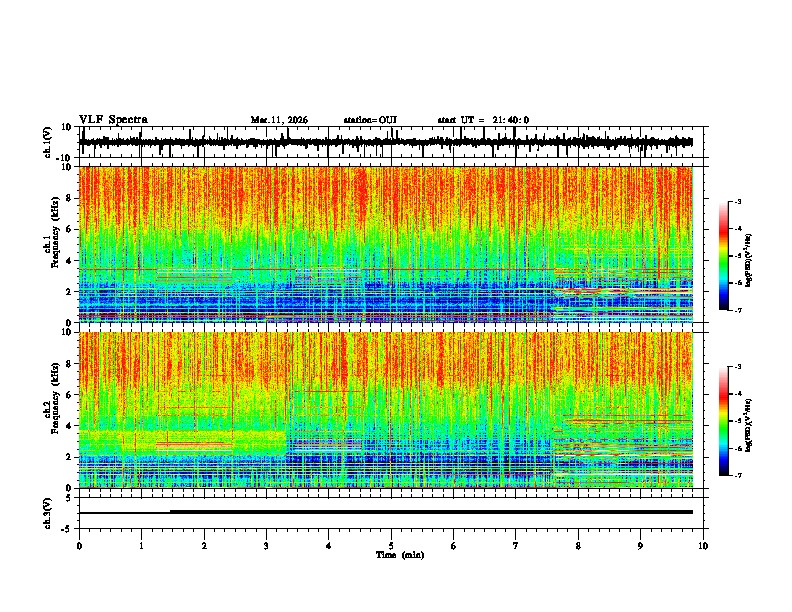Click the "-3" label on ch.2 colorbar
The width and height of the screenshot is (792, 612).
point(738,367)
